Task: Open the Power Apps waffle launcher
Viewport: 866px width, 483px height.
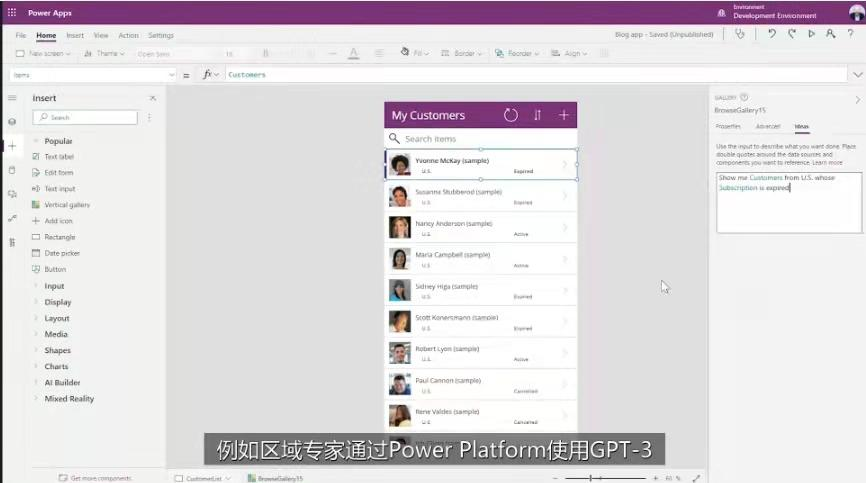Action: click(12, 12)
